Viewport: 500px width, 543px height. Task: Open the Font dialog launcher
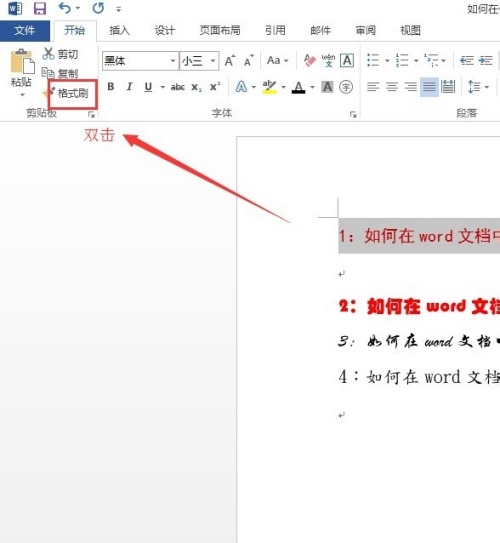click(x=353, y=114)
